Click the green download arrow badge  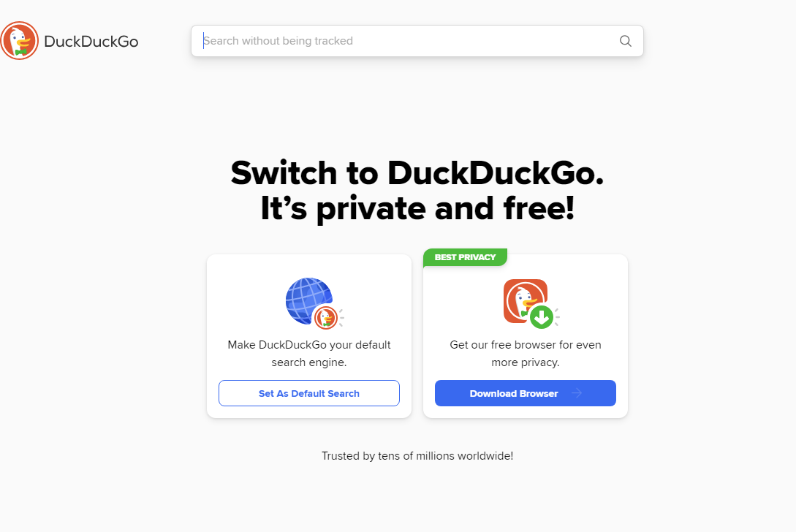click(x=542, y=317)
